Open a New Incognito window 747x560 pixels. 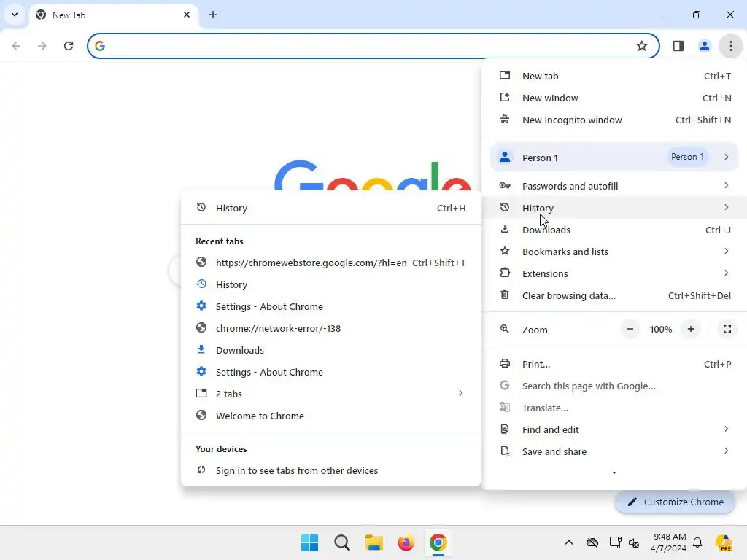pyautogui.click(x=614, y=120)
